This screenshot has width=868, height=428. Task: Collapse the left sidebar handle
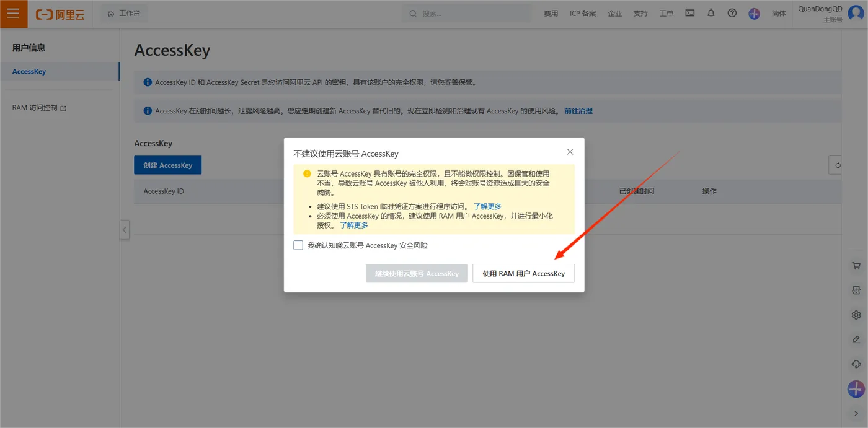[x=125, y=230]
